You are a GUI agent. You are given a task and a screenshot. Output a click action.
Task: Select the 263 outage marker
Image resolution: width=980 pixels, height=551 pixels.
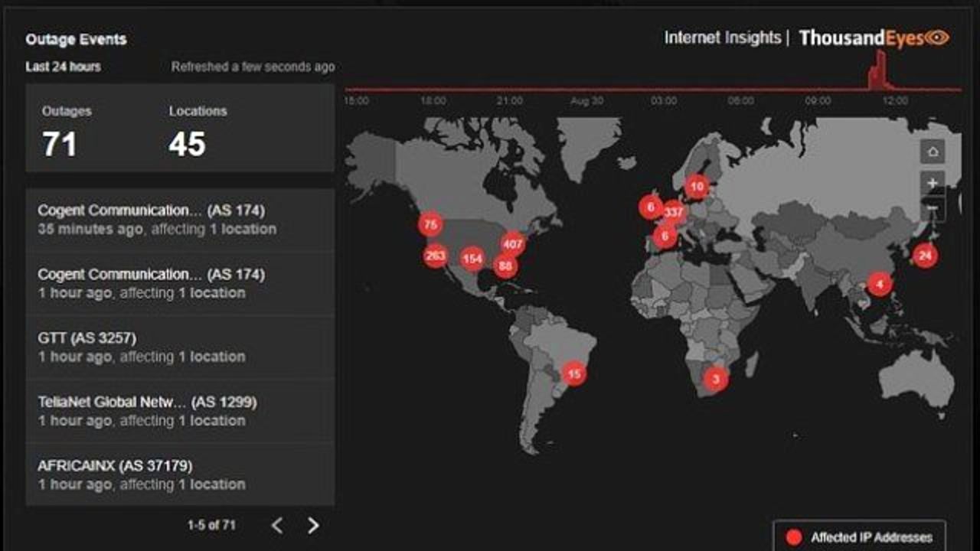coord(435,256)
